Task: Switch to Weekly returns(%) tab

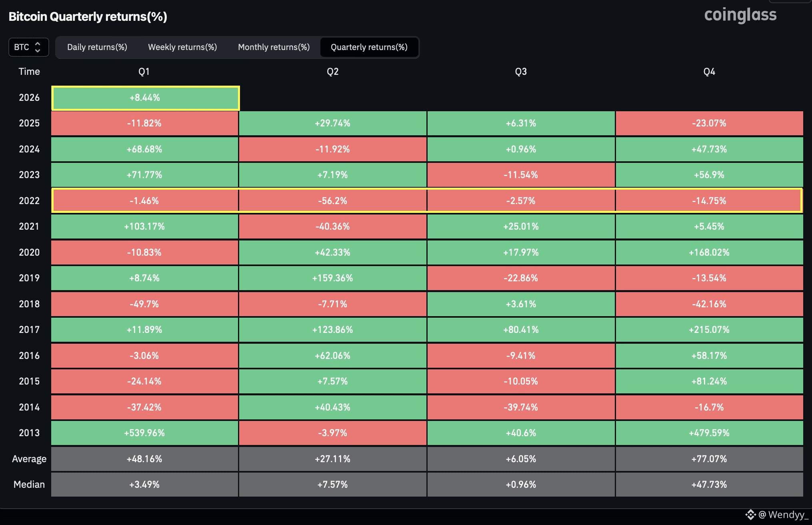Action: pyautogui.click(x=182, y=47)
